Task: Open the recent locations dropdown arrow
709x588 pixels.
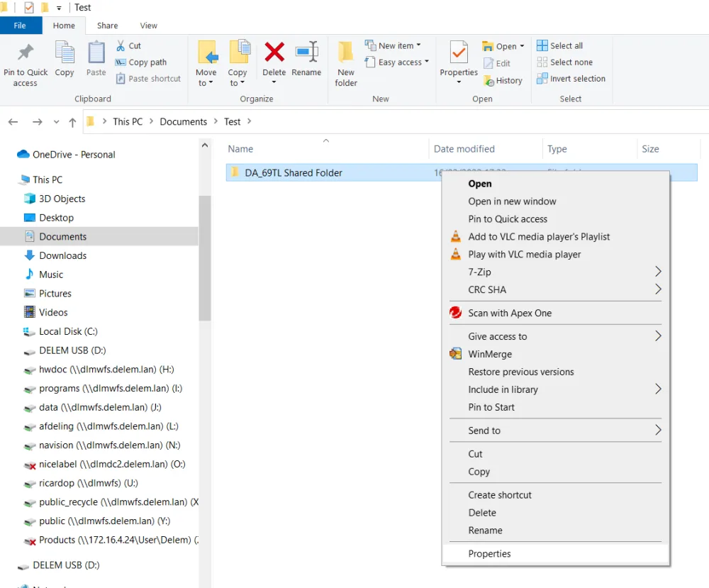Action: tap(56, 122)
